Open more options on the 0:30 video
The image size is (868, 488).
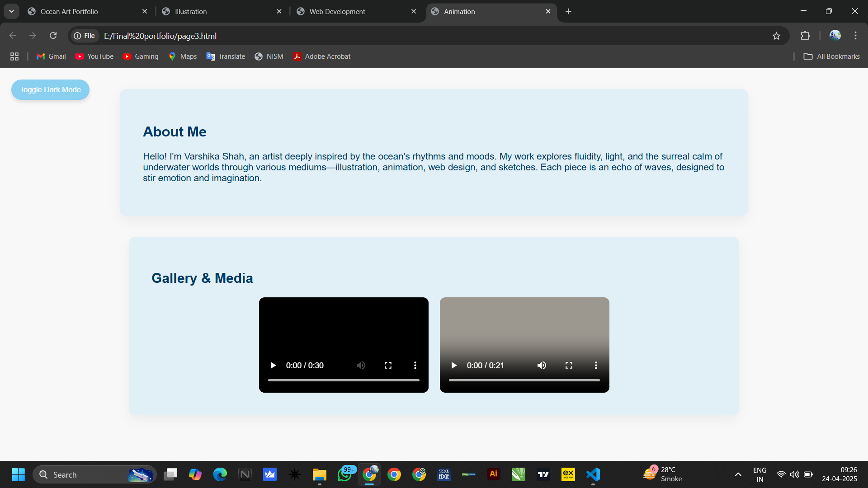point(415,365)
